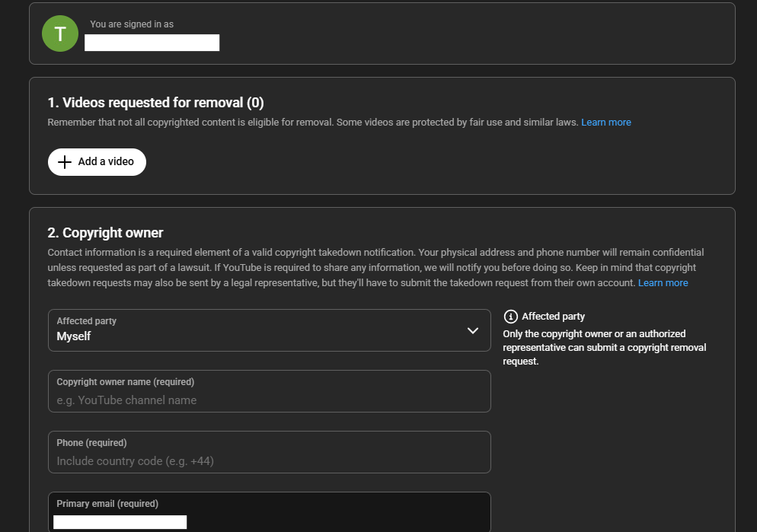Click the 'Myself' selected value

(74, 336)
